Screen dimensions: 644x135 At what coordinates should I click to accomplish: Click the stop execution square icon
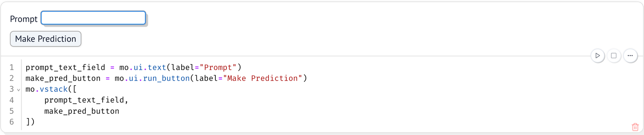pyautogui.click(x=614, y=56)
